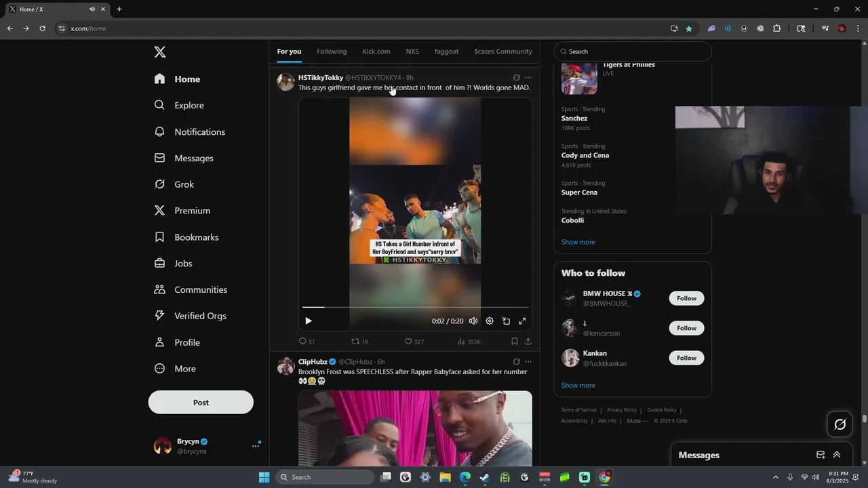Open Premium in the sidebar
The height and width of the screenshot is (488, 868).
(182, 211)
